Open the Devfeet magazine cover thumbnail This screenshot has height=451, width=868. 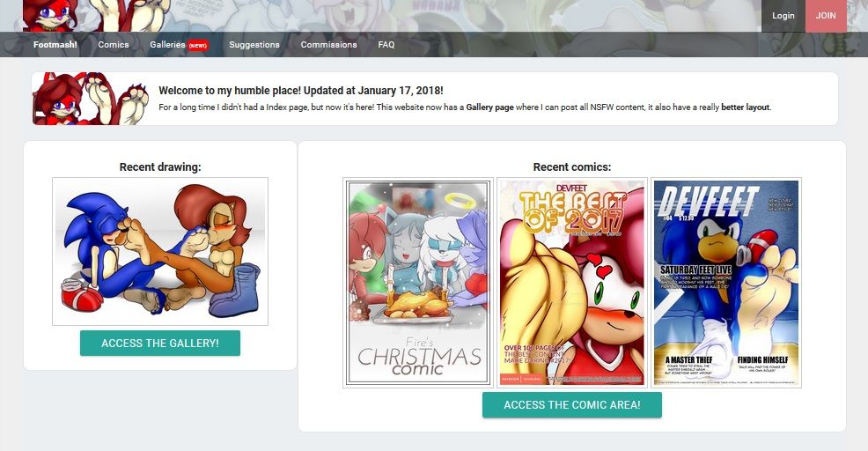click(725, 283)
